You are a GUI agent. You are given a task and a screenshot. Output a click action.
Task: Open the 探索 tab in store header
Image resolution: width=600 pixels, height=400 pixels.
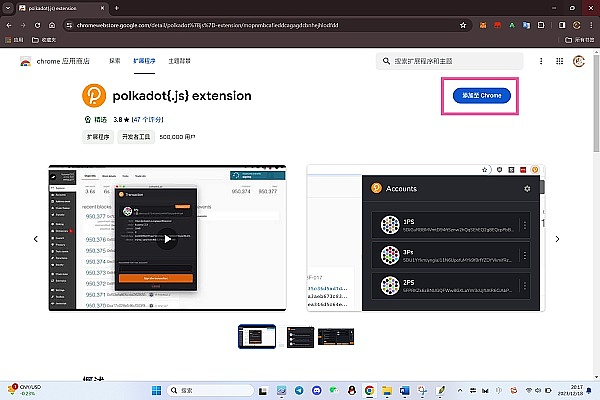point(115,61)
